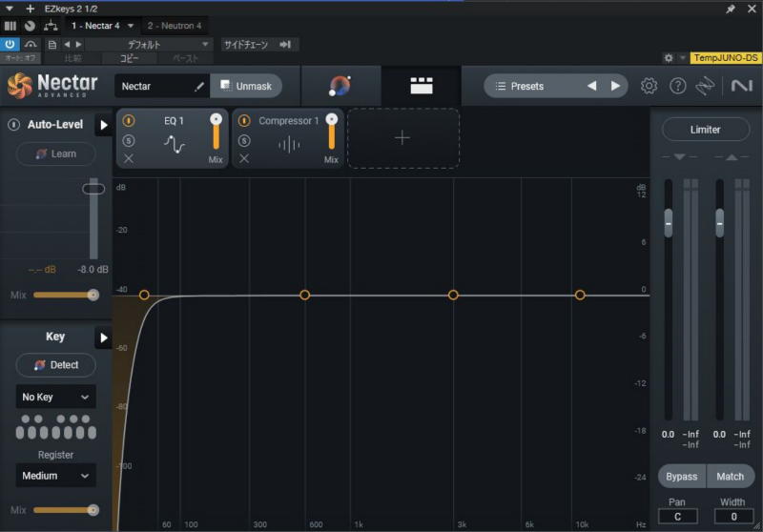Toggle Compressor 1 module power
Viewport: 763px width, 532px height.
[244, 121]
